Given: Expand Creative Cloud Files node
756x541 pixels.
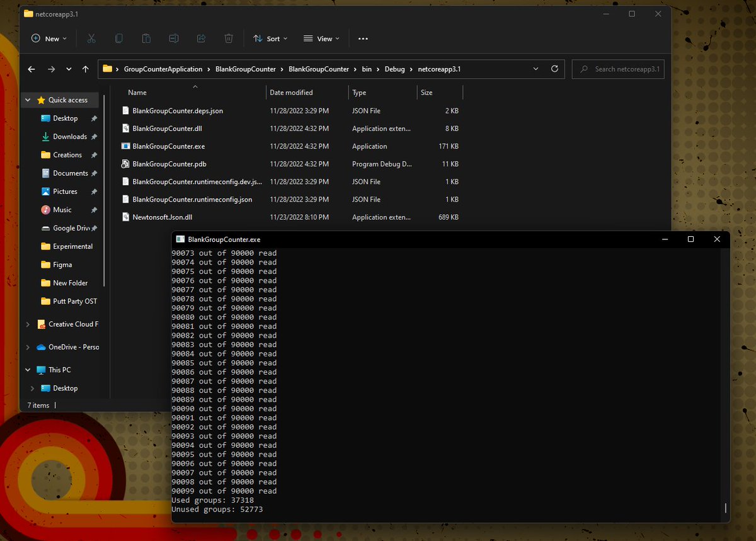Looking at the screenshot, I should click(x=28, y=324).
